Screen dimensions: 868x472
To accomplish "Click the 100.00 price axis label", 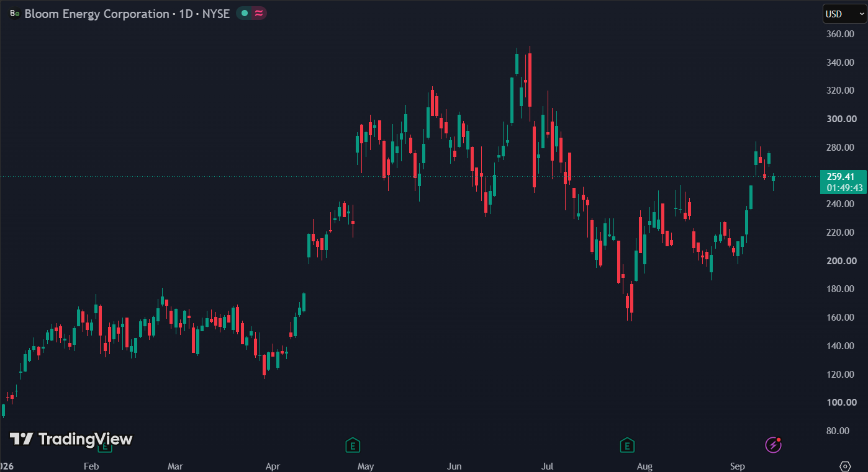I will tap(842, 403).
